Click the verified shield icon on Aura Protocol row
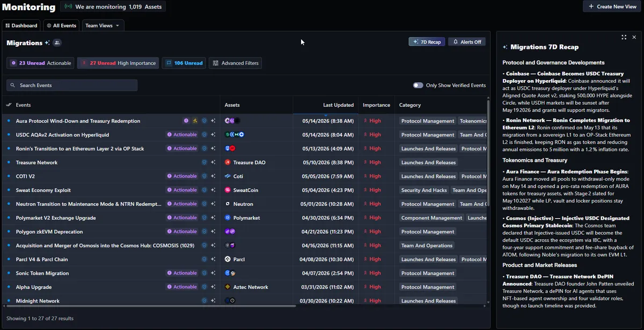 (x=204, y=121)
